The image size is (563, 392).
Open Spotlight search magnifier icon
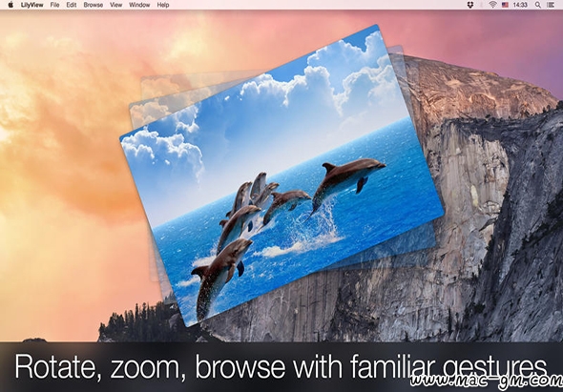click(538, 5)
